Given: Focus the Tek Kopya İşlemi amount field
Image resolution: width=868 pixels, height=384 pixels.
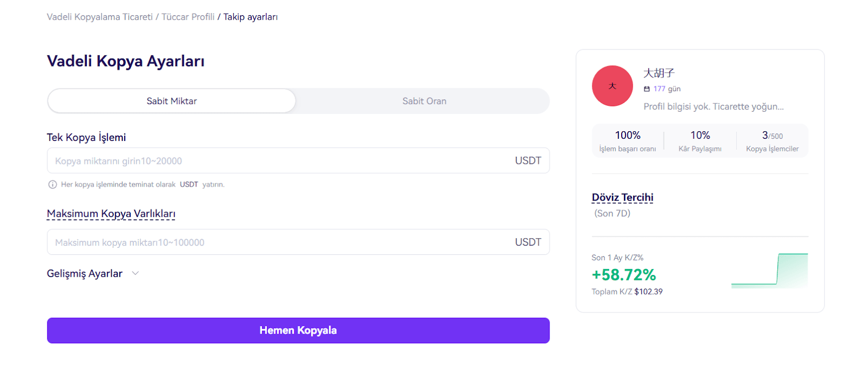Looking at the screenshot, I should click(277, 161).
